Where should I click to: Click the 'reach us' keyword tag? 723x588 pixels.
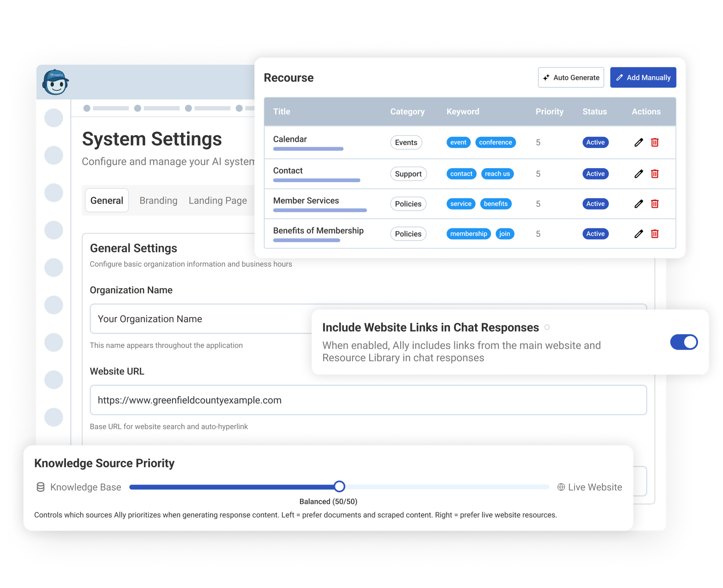[497, 174]
